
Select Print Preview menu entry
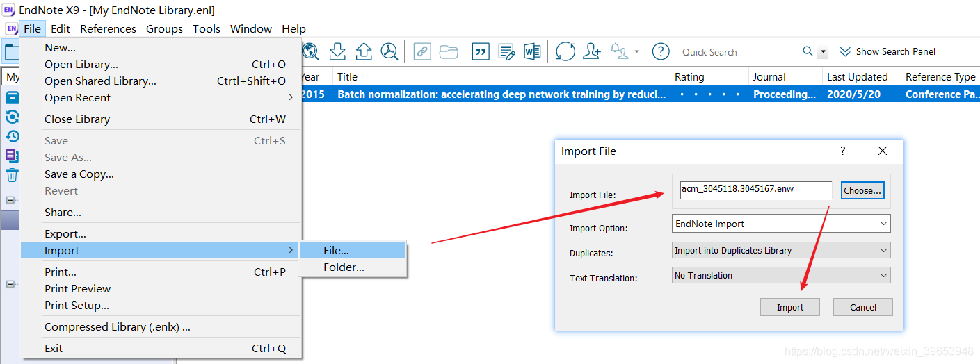[x=161, y=288]
